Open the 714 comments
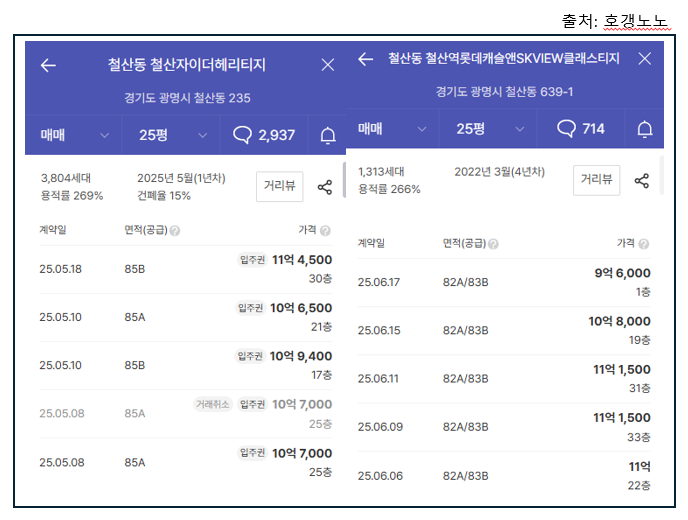688x520 pixels. [x=580, y=129]
